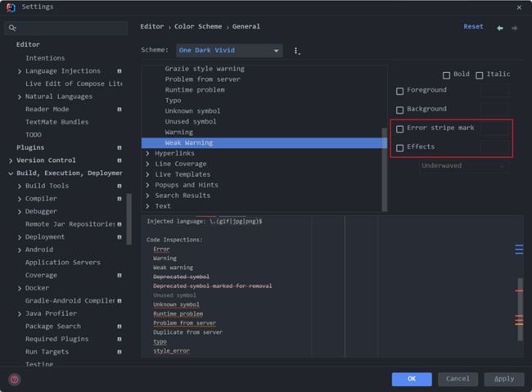Click the Background color swatch
This screenshot has height=392, width=532.
click(x=494, y=109)
